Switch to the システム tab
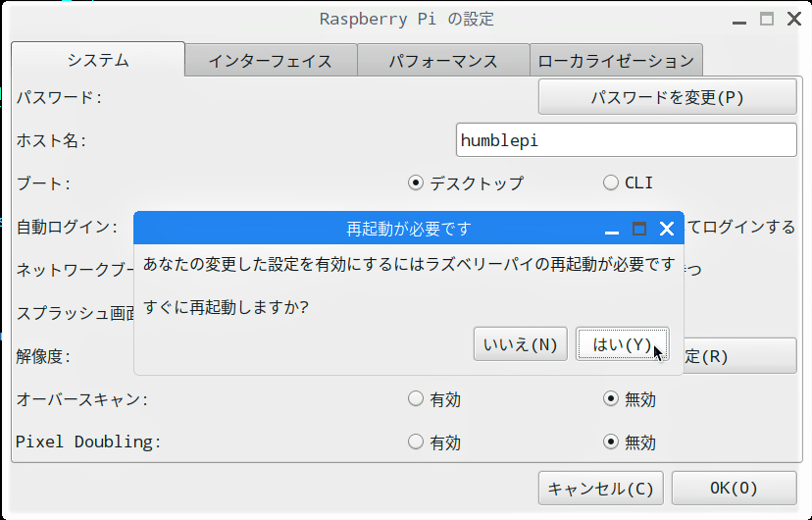Viewport: 812px width, 520px height. click(x=98, y=60)
